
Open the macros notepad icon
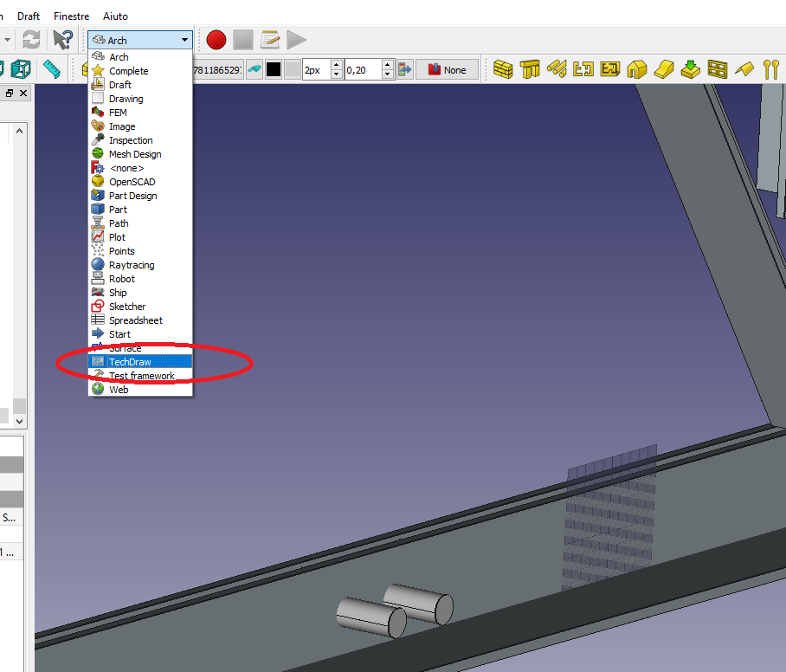coord(270,40)
